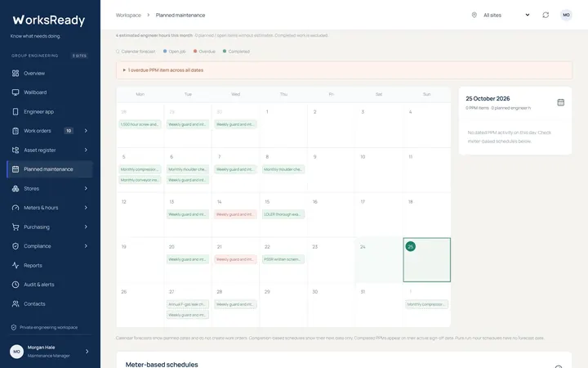588x368 pixels.
Task: Click the Purchasing cart icon
Action: click(x=16, y=227)
